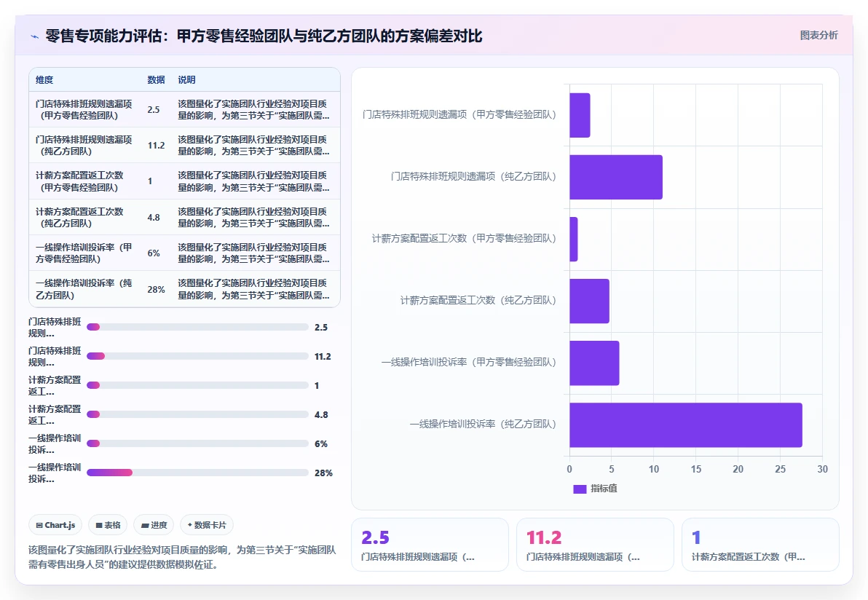The width and height of the screenshot is (868, 600).
Task: Click the 6% progress bar
Action: click(x=197, y=443)
